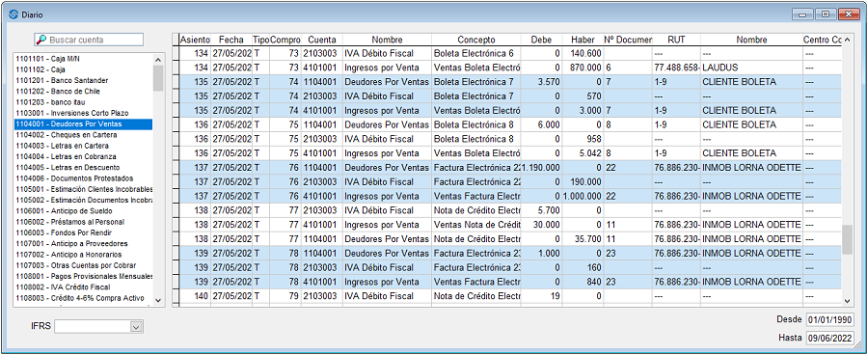Click the journal table vertical scrollbar thumb

click(x=847, y=240)
